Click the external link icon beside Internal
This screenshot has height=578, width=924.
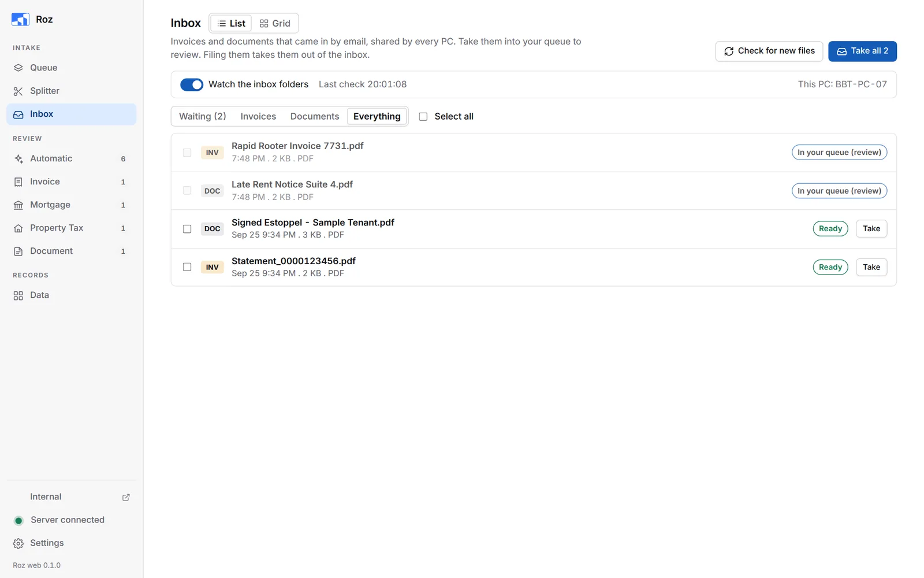126,497
